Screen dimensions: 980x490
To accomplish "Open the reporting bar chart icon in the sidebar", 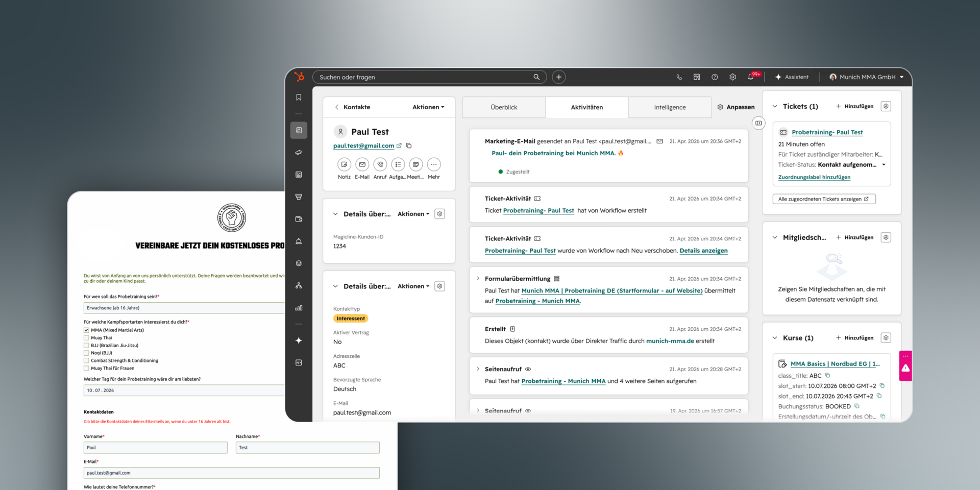I will 299,308.
